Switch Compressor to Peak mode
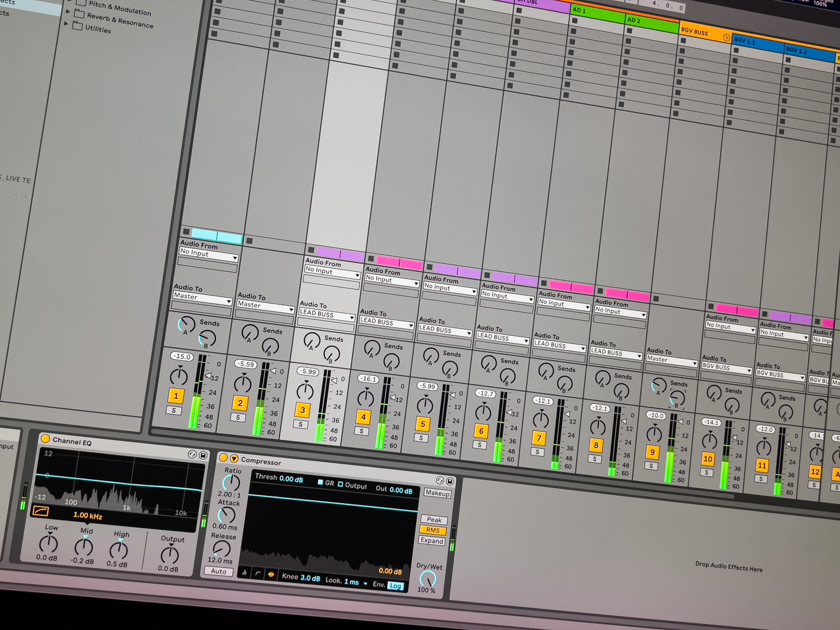Viewport: 840px width, 630px height. (434, 520)
